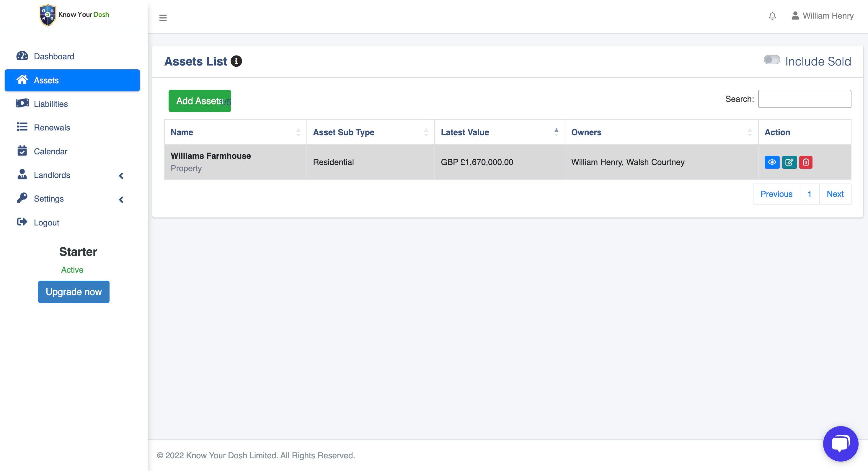Click the Know Your Dosh logo
This screenshot has width=868, height=471.
click(74, 15)
